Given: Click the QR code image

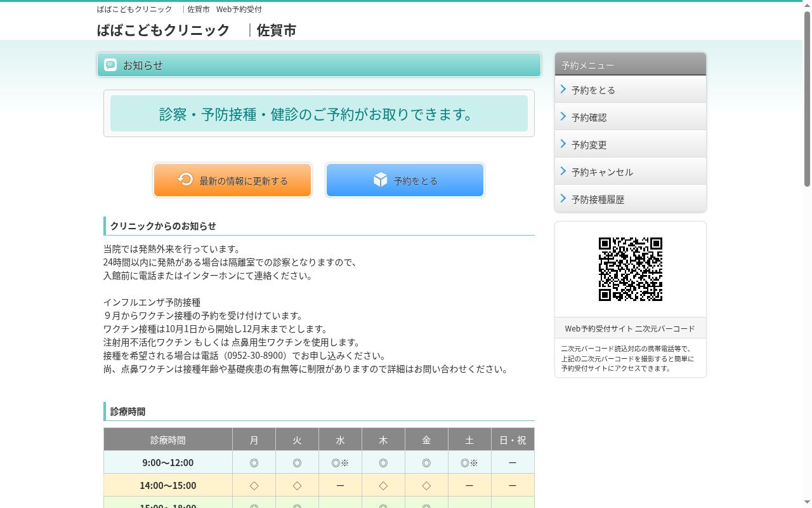Looking at the screenshot, I should click(x=631, y=269).
